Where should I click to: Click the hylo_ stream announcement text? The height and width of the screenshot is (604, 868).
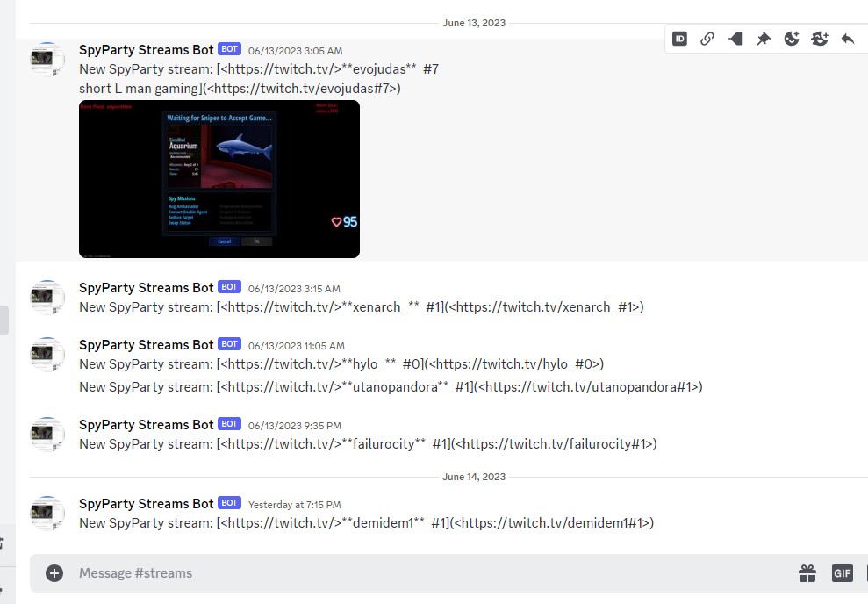click(x=341, y=364)
